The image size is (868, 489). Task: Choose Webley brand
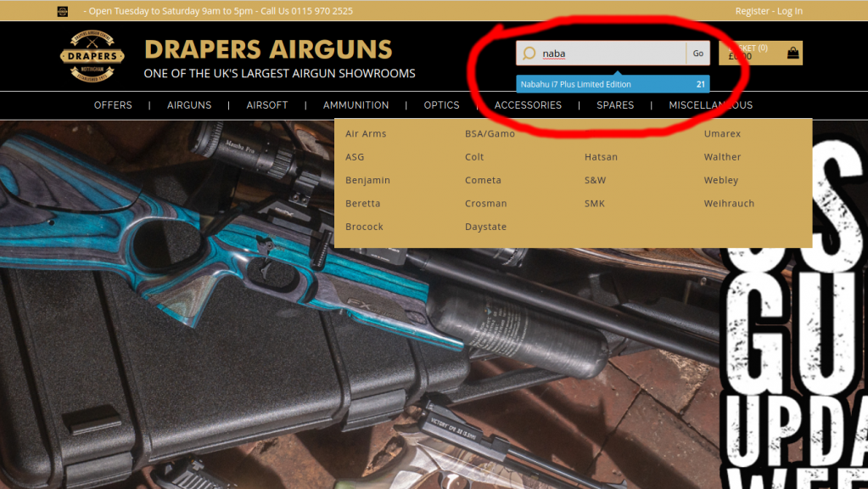click(x=720, y=180)
